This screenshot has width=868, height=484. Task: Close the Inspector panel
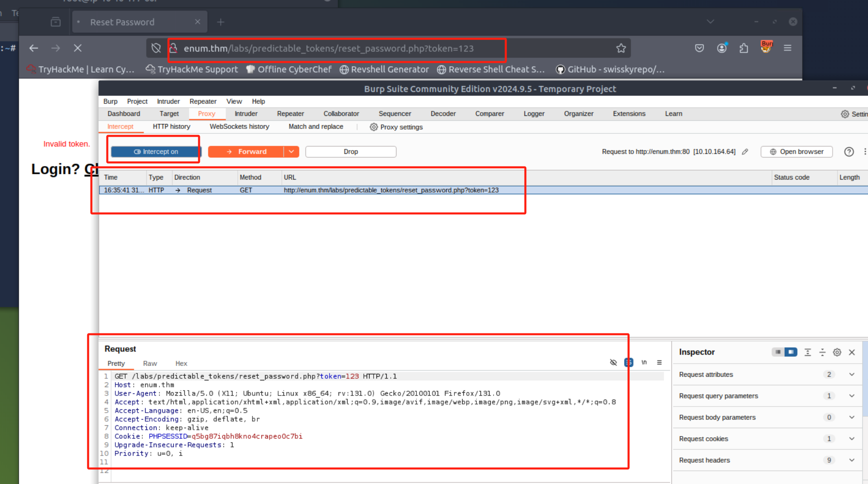(852, 352)
